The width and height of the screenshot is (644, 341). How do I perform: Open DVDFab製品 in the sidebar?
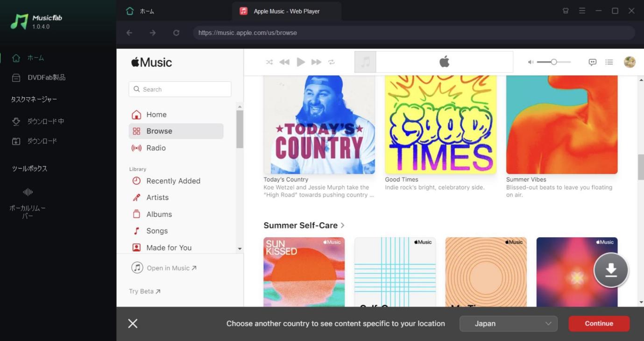click(x=39, y=78)
